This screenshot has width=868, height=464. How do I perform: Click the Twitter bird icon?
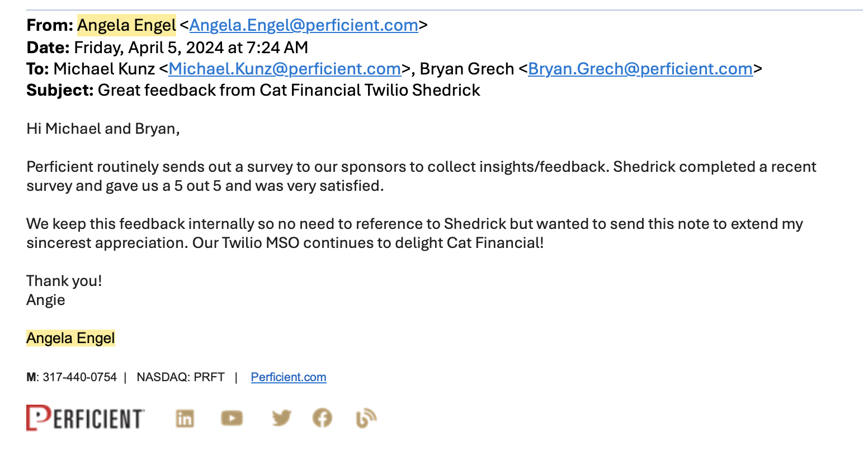point(281,418)
